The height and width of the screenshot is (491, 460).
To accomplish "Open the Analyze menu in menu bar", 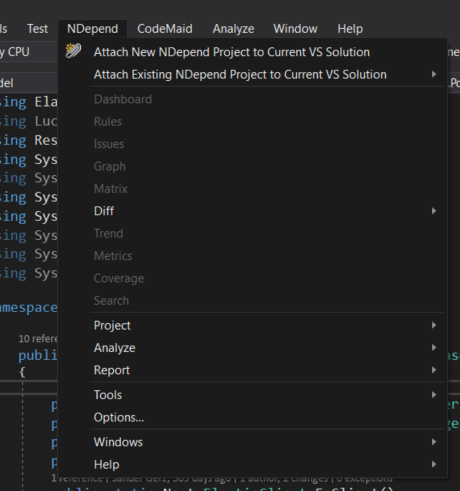I will coord(233,29).
